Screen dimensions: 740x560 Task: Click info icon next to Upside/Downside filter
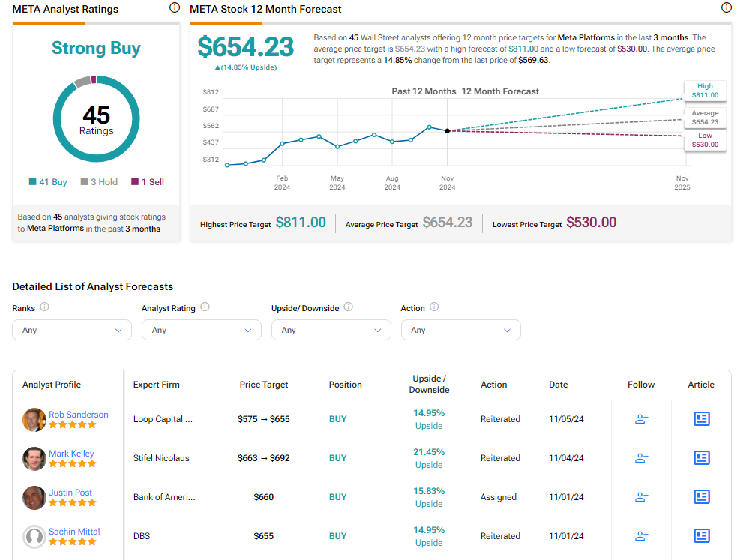pos(349,307)
